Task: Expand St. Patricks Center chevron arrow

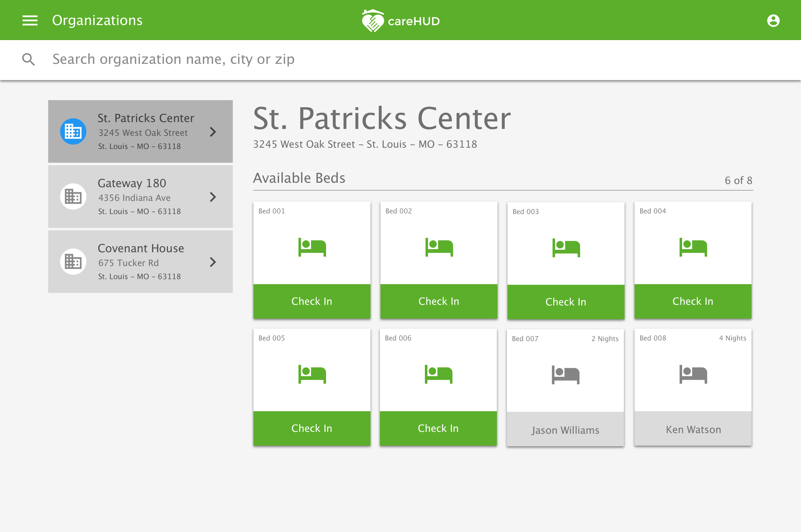Action: 213,132
